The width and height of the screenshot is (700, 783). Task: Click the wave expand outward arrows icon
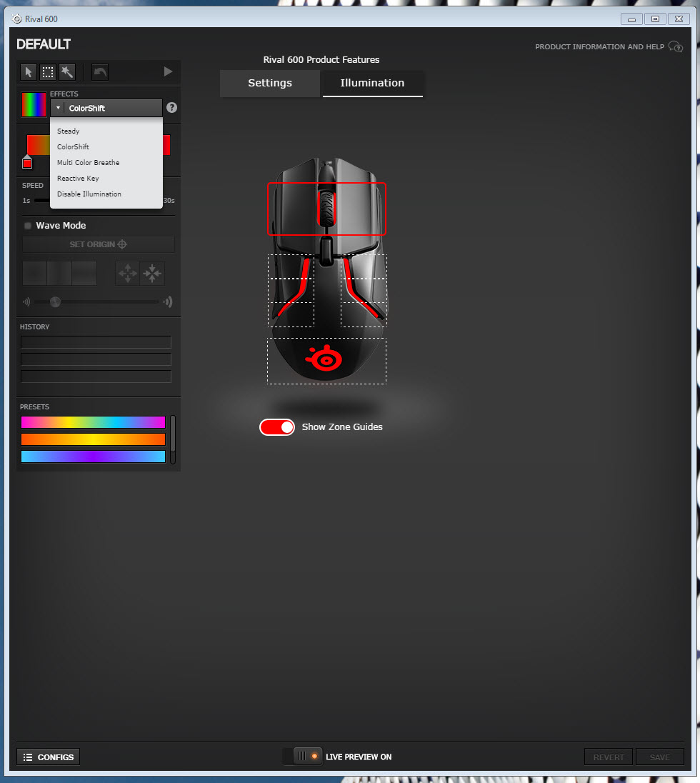tap(128, 273)
